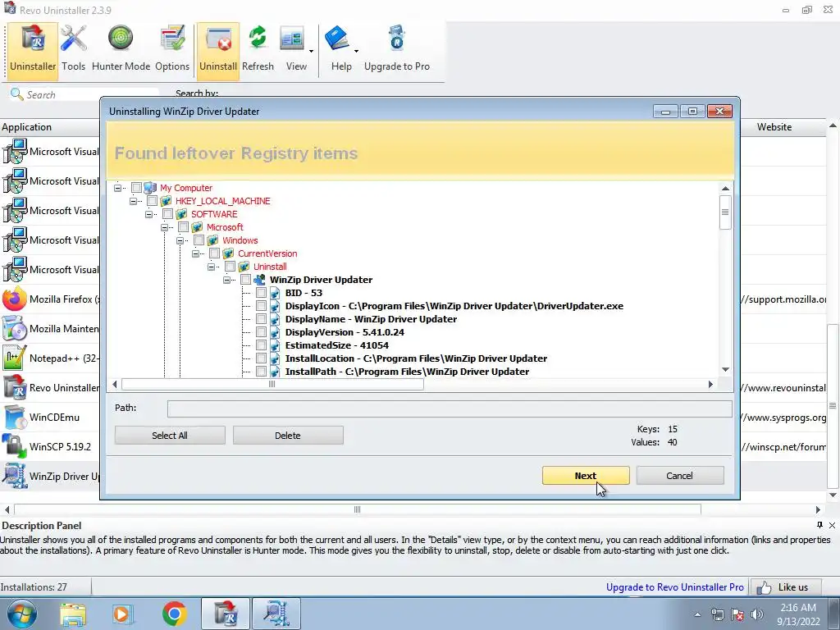
Task: Click Upgrade to Pro toolbar icon
Action: coord(397,39)
